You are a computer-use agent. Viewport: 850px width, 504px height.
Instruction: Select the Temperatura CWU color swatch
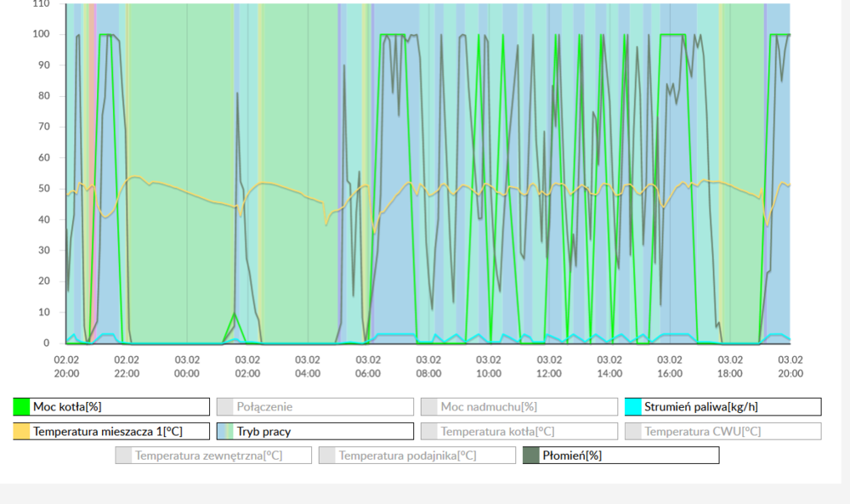633,431
